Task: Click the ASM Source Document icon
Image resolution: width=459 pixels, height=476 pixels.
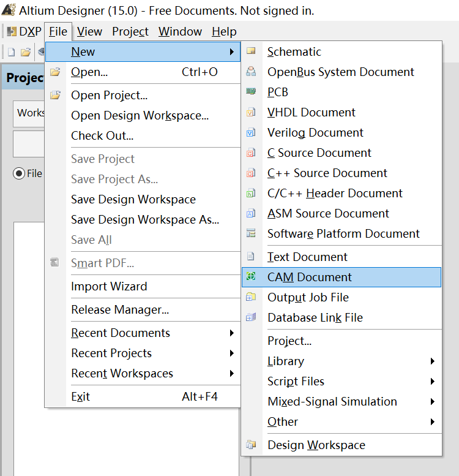Action: (x=251, y=213)
